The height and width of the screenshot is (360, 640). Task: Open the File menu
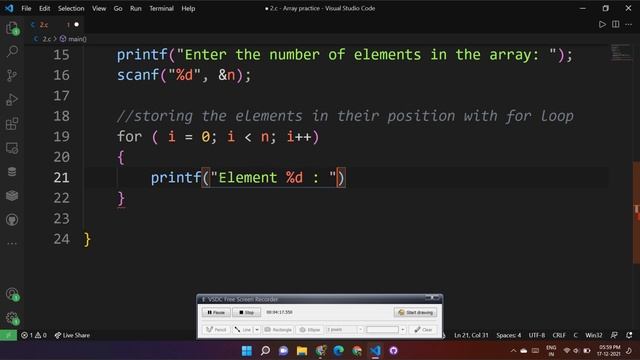tap(26, 8)
